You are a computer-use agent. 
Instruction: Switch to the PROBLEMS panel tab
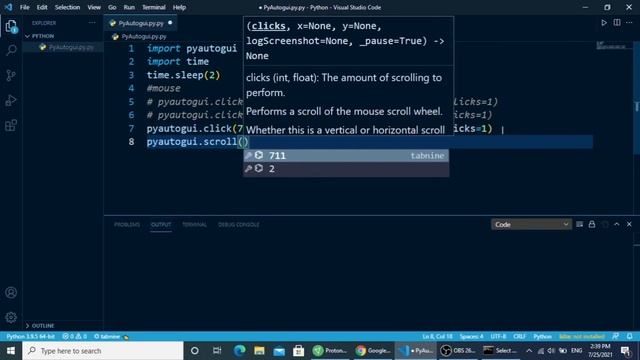127,224
